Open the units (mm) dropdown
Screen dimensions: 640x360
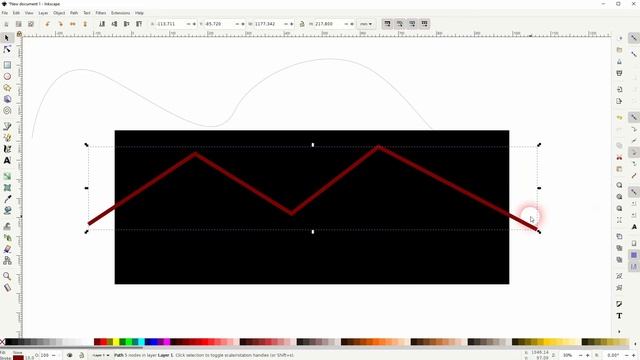[x=366, y=24]
